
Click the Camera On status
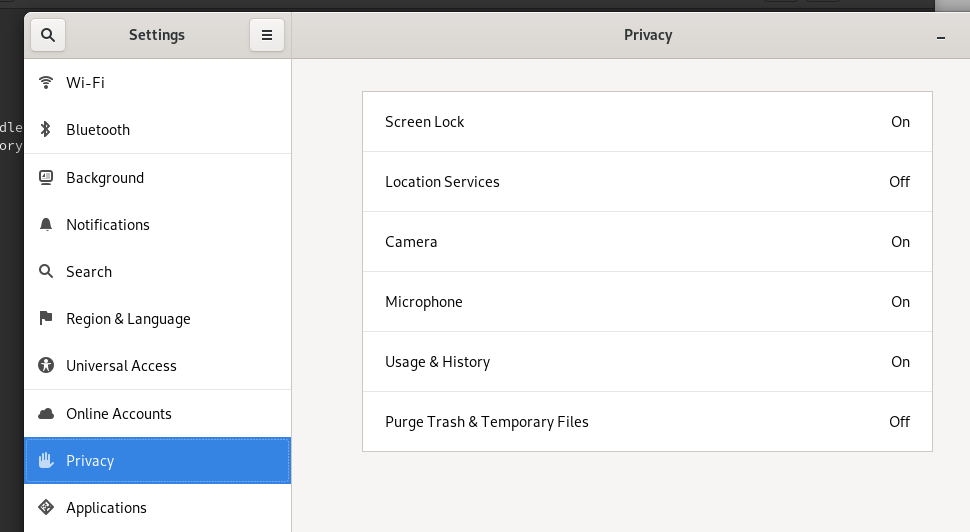900,242
